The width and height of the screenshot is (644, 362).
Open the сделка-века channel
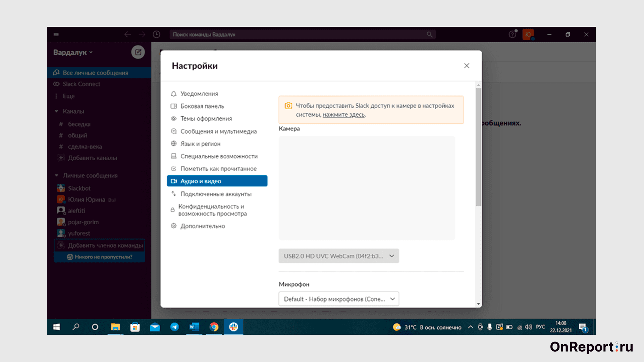[99, 147]
